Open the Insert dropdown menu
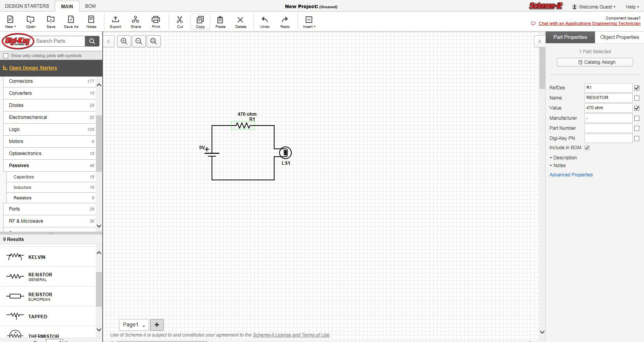Image resolution: width=644 pixels, height=342 pixels. point(309,22)
